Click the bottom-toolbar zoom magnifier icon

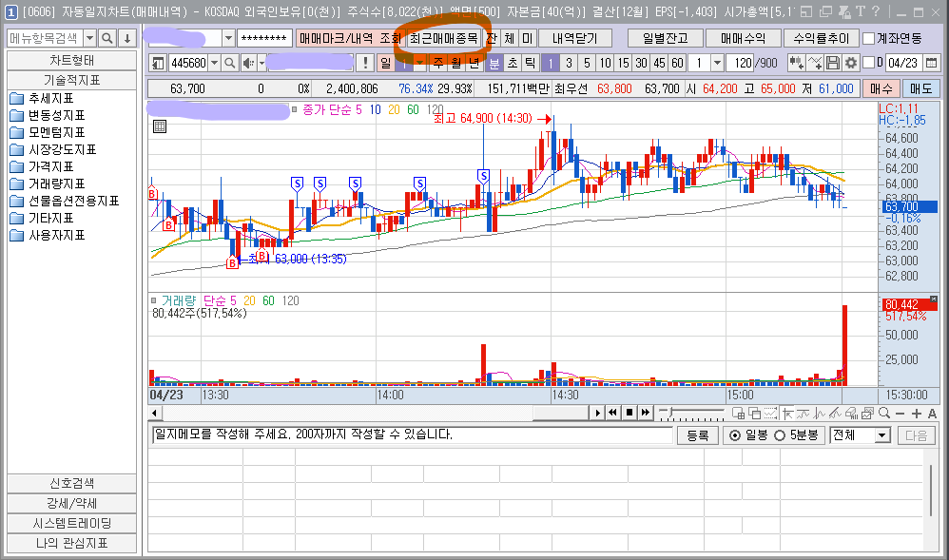[x=884, y=413]
